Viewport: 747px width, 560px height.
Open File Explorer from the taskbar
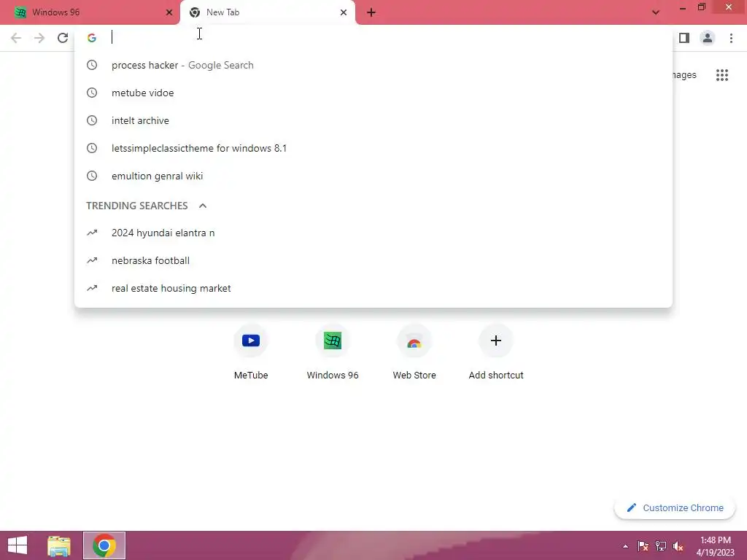pyautogui.click(x=59, y=545)
